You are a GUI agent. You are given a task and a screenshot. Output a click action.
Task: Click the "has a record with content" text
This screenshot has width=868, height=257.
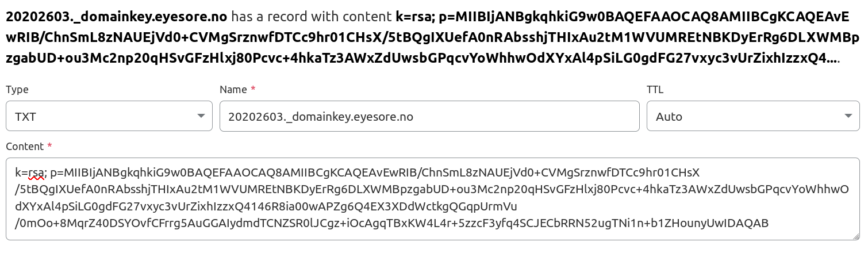312,16
